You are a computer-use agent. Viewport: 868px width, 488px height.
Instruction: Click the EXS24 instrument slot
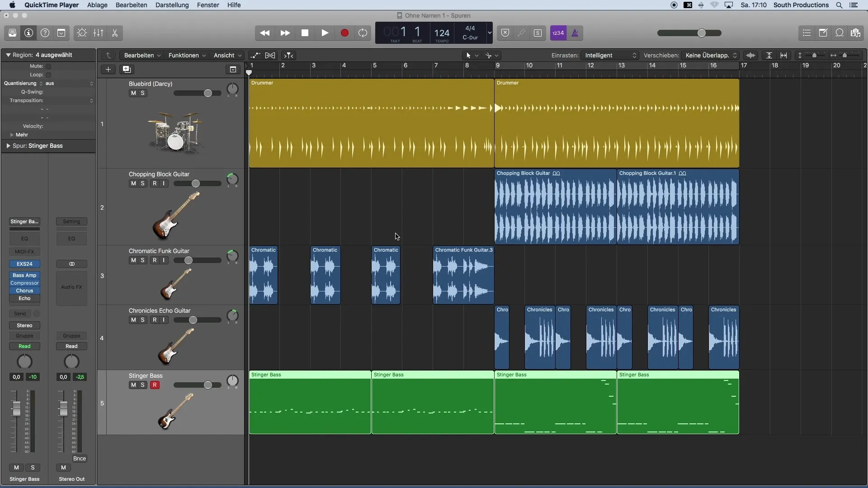pyautogui.click(x=24, y=264)
